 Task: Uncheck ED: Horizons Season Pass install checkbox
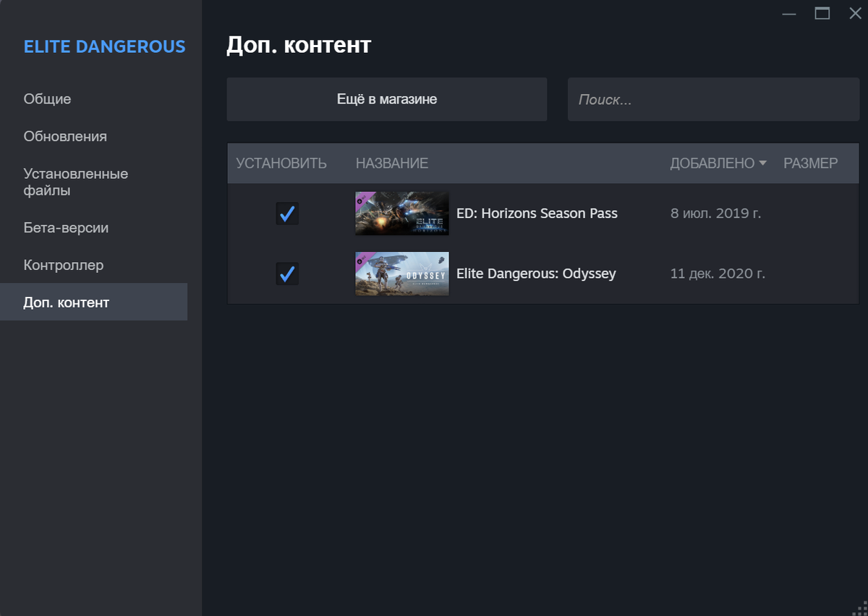click(x=287, y=214)
